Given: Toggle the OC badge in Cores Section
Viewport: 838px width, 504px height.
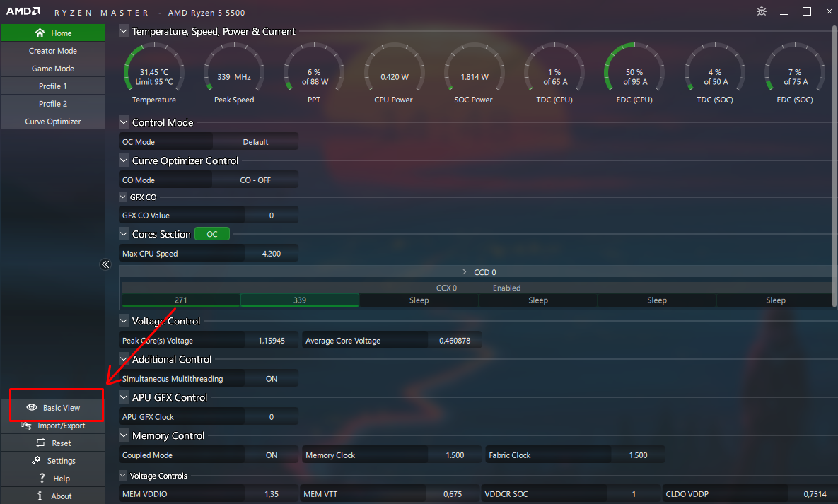Looking at the screenshot, I should pyautogui.click(x=212, y=233).
